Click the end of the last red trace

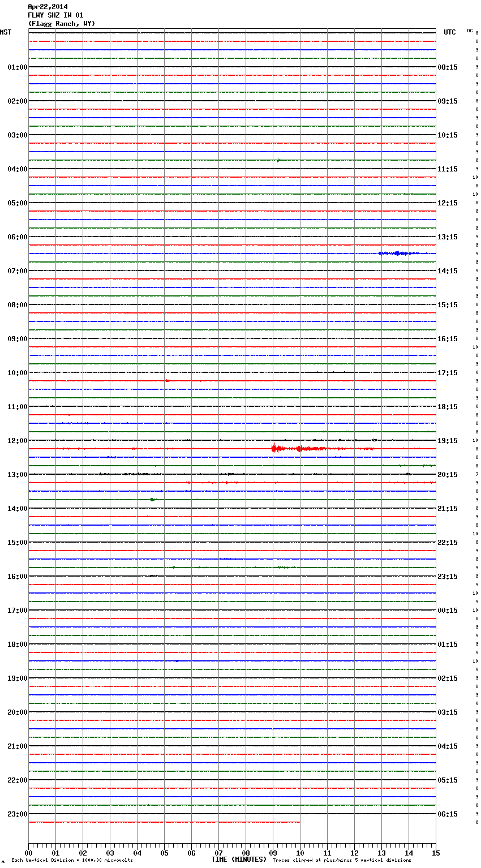pos(299,822)
